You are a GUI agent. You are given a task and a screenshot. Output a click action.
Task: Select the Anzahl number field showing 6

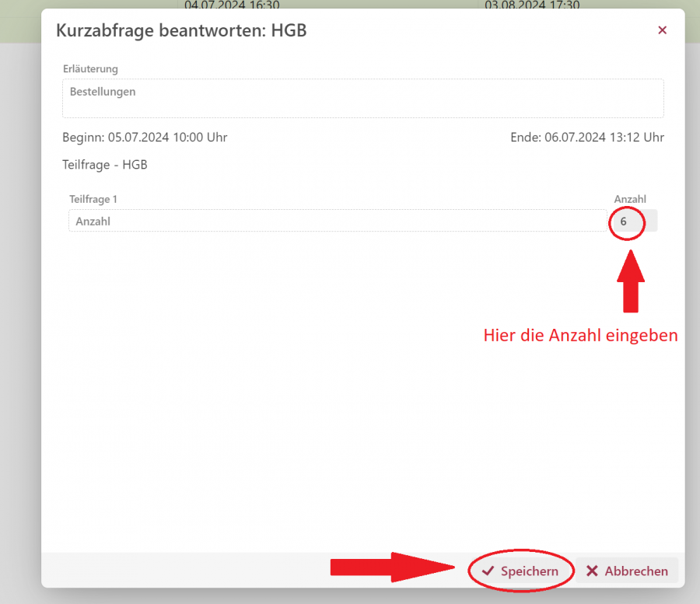click(x=633, y=222)
